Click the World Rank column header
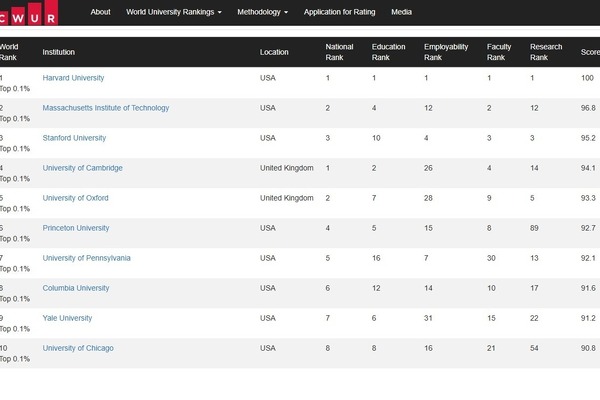The height and width of the screenshot is (400, 600). click(9, 52)
